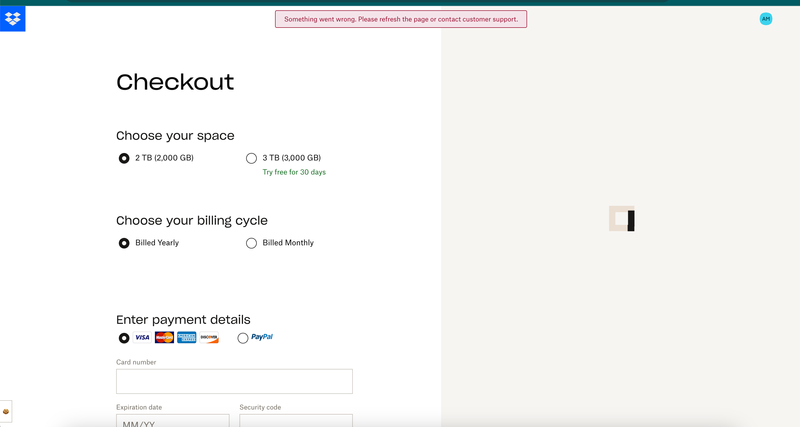
Task: Click the 'Try free for 30 days' text
Action: (294, 172)
